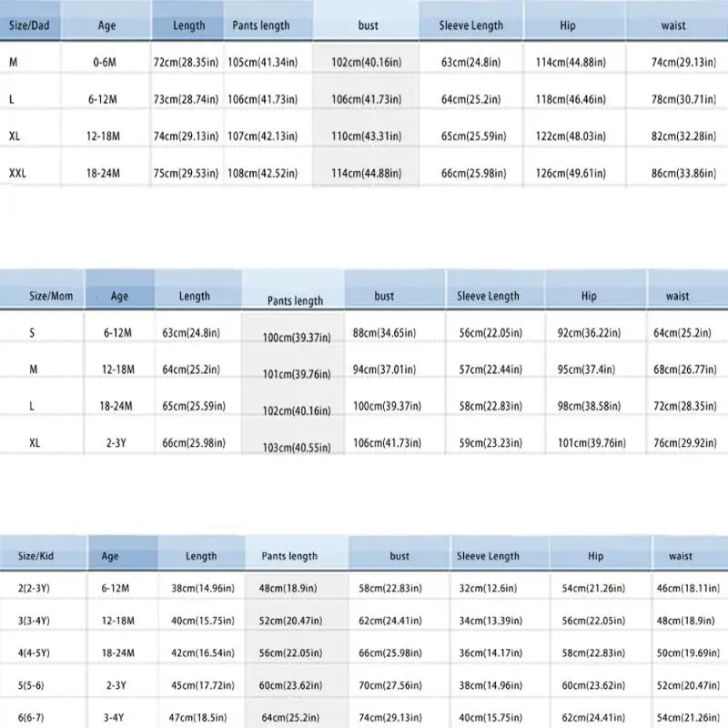
Task: Select the "86cm(33.86in)" waist value
Action: point(684,174)
